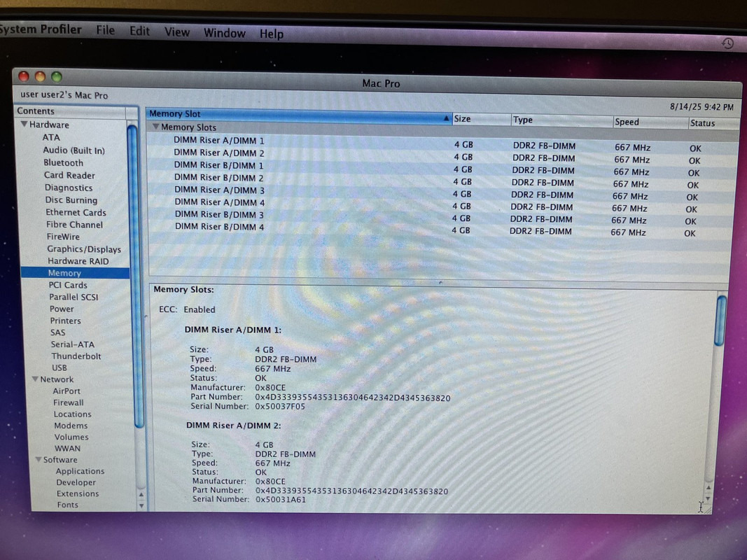
Task: Select Graphics/Displays in the sidebar
Action: (x=84, y=249)
